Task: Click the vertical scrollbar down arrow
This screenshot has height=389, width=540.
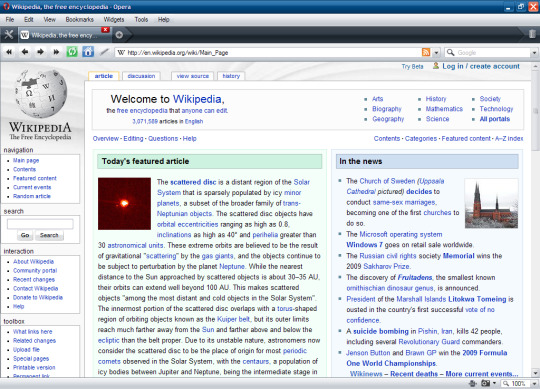Action: (x=535, y=373)
